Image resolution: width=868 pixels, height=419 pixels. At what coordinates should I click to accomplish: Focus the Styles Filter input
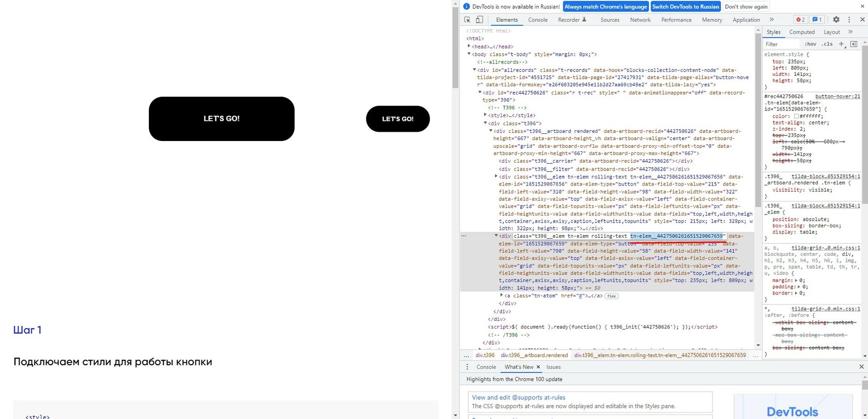(x=781, y=44)
